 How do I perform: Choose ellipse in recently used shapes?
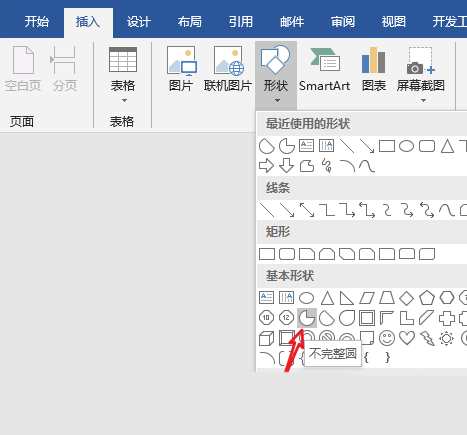tap(407, 146)
